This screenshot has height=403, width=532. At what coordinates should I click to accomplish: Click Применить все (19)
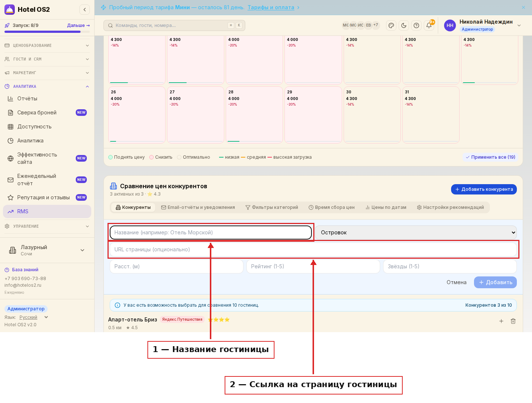pos(490,157)
